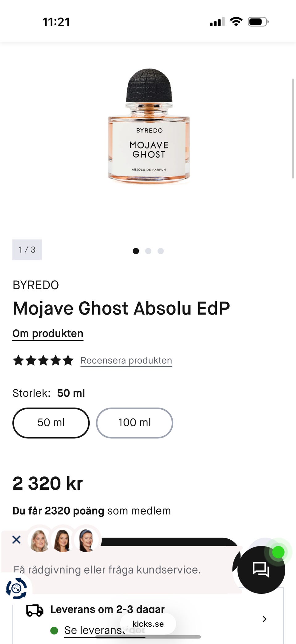Select the 100 ml size option

coord(134,423)
